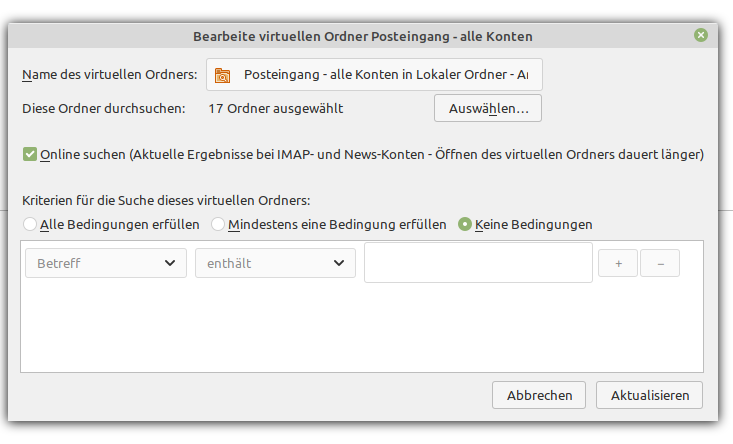Click the empty area below the criteria row
The width and height of the screenshot is (733, 444).
(x=360, y=330)
